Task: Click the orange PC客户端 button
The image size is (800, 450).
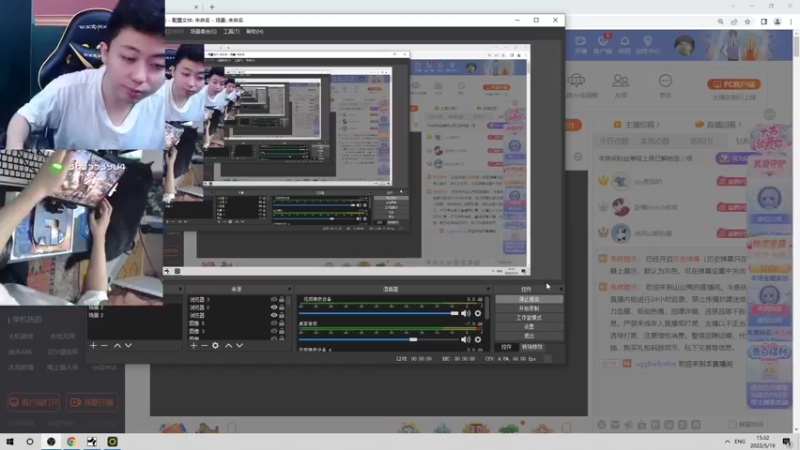Action: coord(734,84)
